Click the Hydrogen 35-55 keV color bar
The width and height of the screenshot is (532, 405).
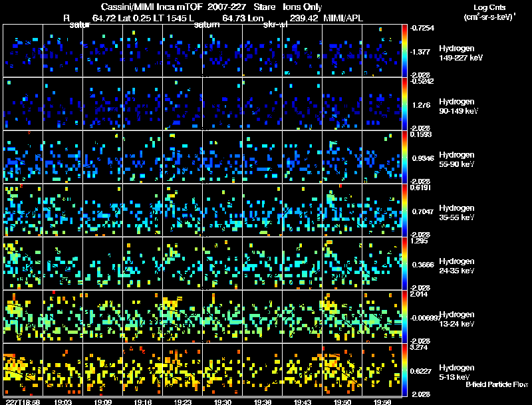pos(404,210)
